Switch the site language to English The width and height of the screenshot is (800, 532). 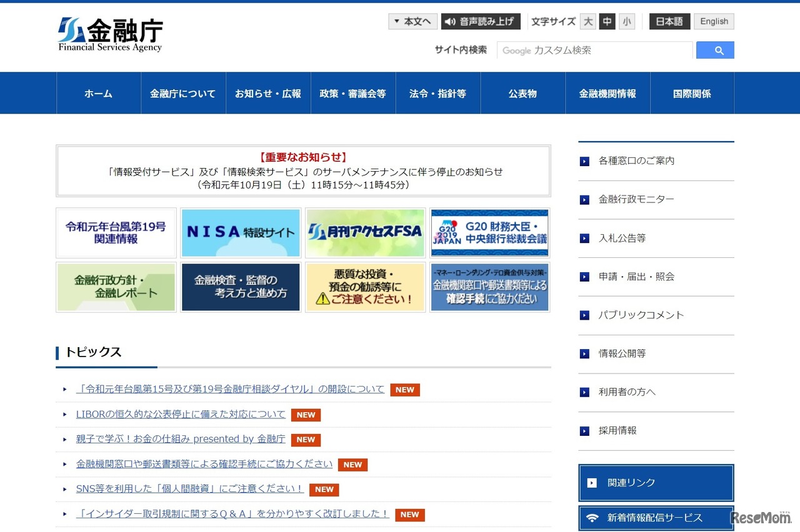pyautogui.click(x=714, y=21)
